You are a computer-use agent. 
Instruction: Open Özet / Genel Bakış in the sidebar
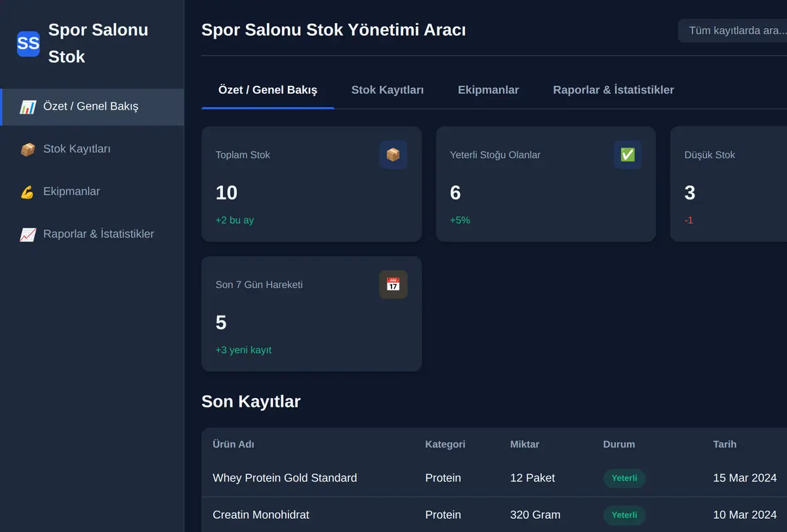[92, 107]
